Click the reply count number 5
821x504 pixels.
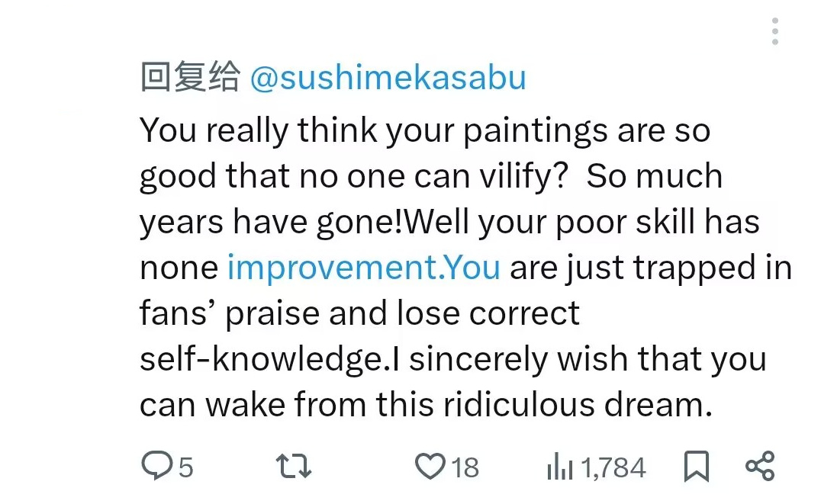click(185, 467)
